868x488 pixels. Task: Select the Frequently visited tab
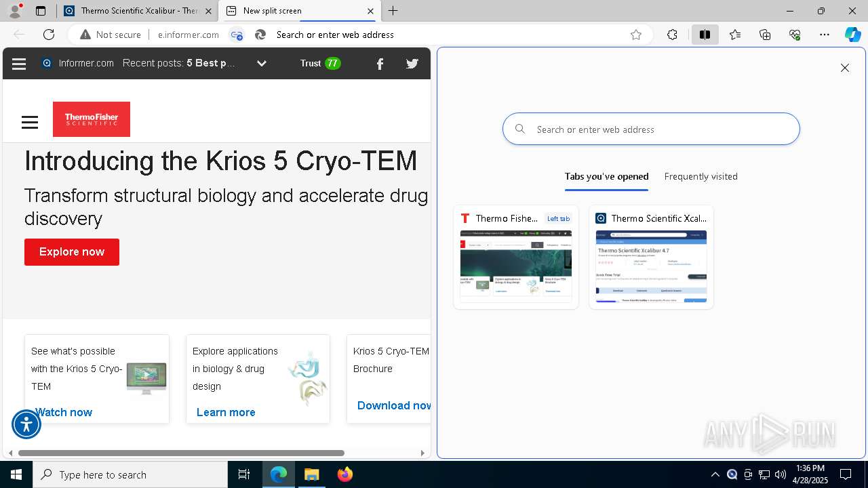[701, 176]
